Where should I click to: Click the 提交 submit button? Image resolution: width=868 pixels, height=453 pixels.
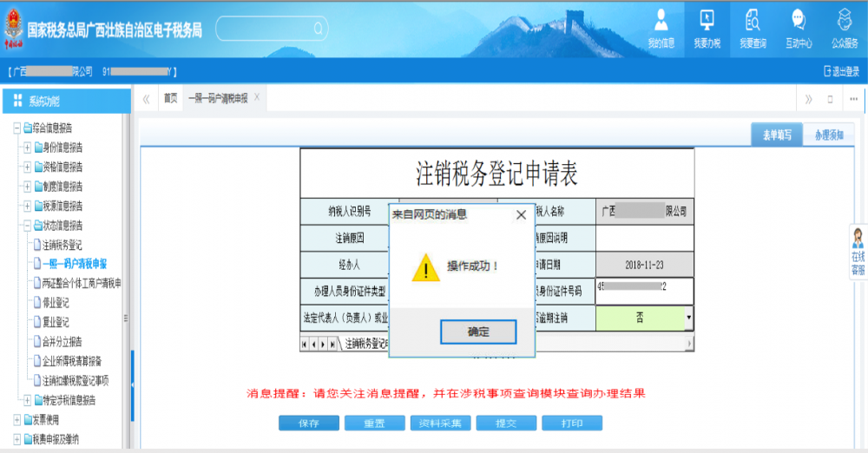coord(505,423)
